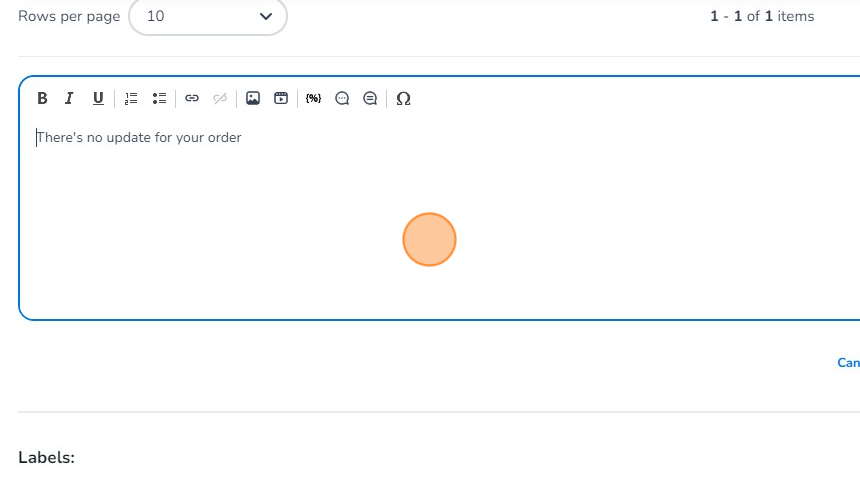Click the Labels heading
The image size is (860, 479).
46,457
